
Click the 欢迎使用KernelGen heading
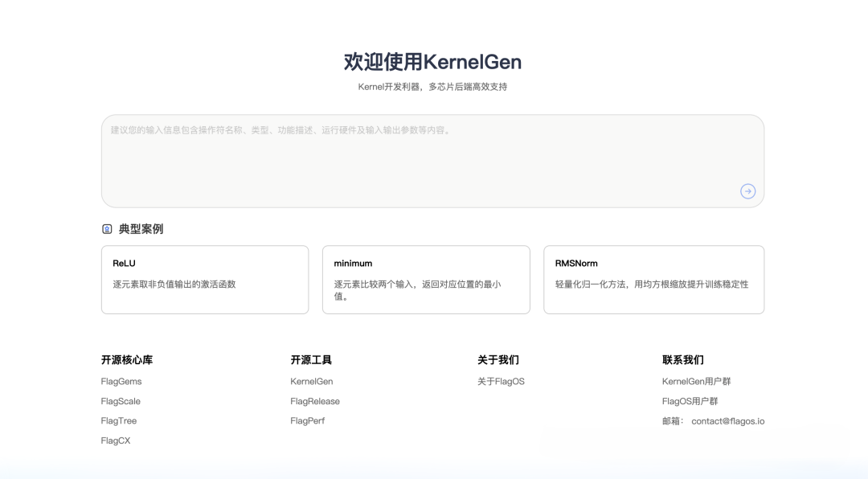pyautogui.click(x=432, y=62)
